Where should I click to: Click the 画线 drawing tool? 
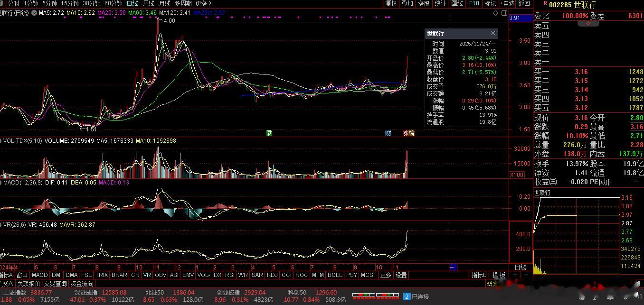point(457,3)
